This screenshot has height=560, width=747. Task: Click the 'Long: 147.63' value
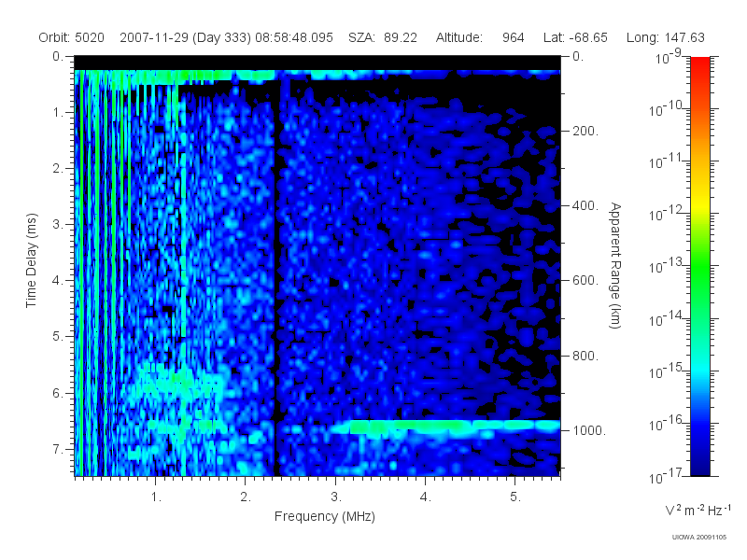click(665, 37)
